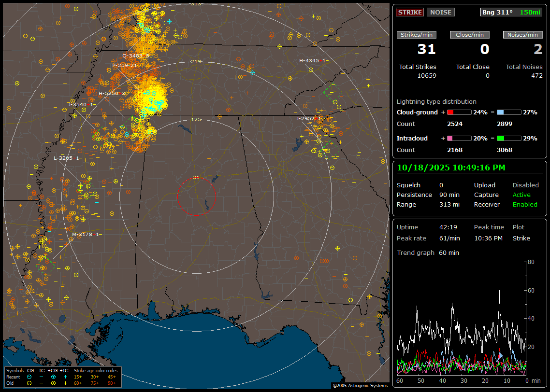Click the Enabled receiver status

525,205
